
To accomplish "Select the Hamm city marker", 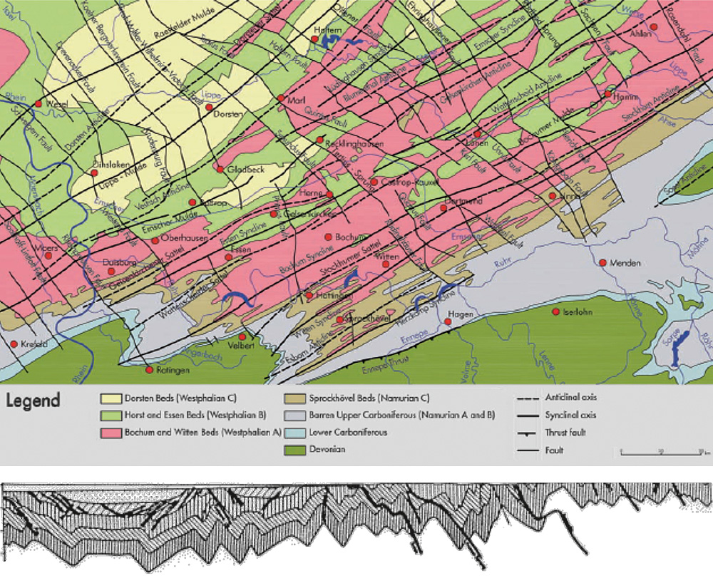I will click(x=607, y=94).
